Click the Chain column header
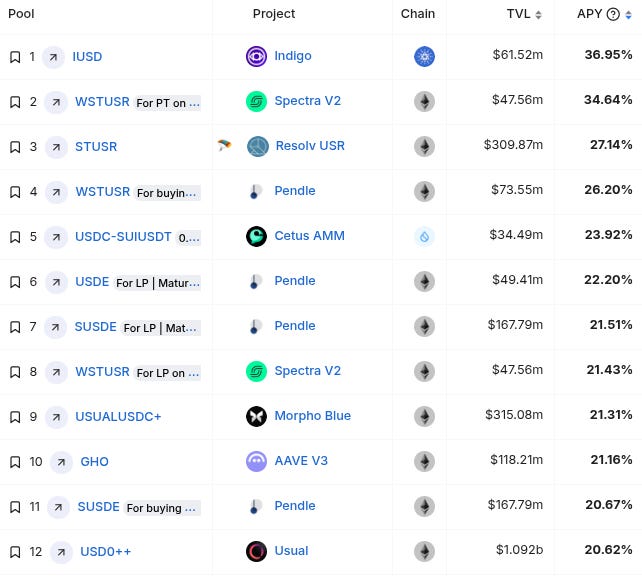The height and width of the screenshot is (576, 642). pos(418,14)
